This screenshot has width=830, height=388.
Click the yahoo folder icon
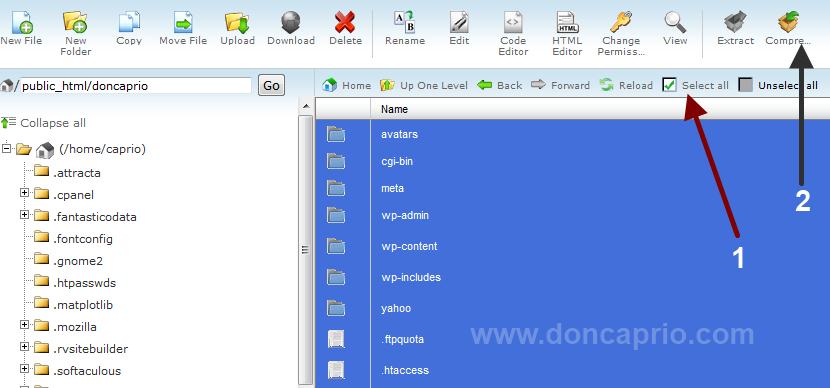point(336,308)
